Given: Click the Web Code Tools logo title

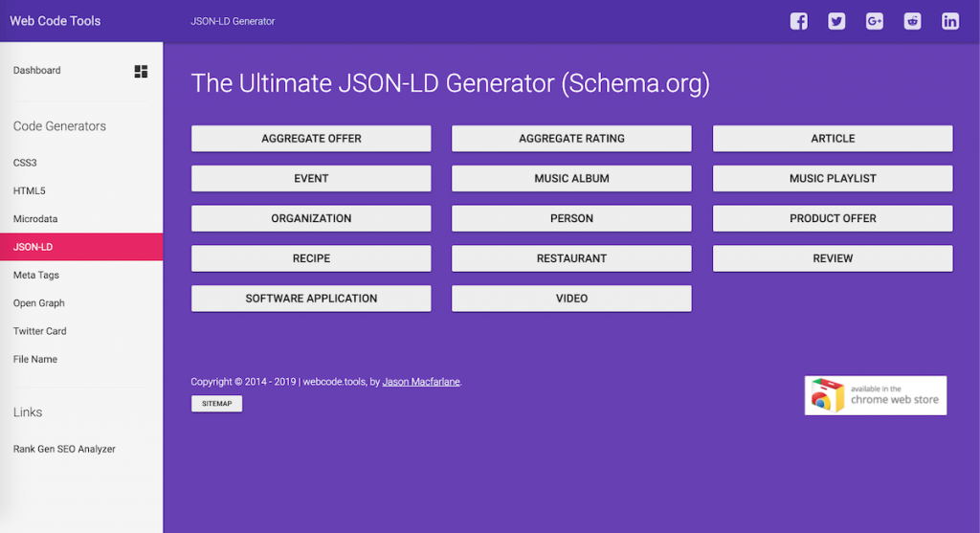Looking at the screenshot, I should coord(56,21).
